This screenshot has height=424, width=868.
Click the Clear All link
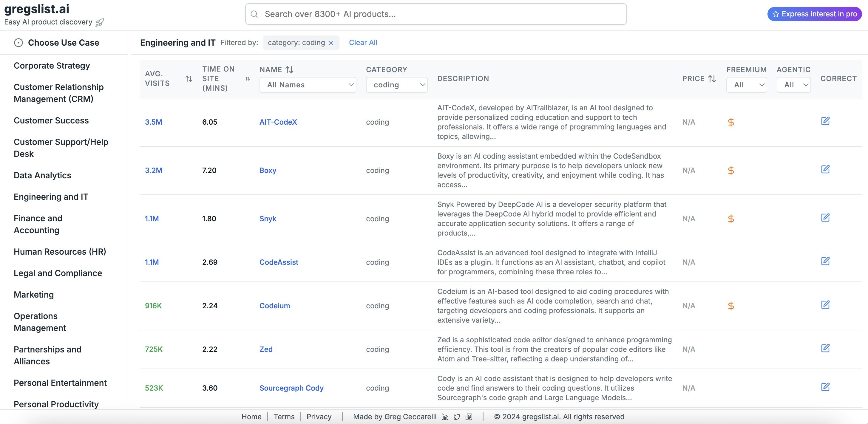tap(363, 43)
